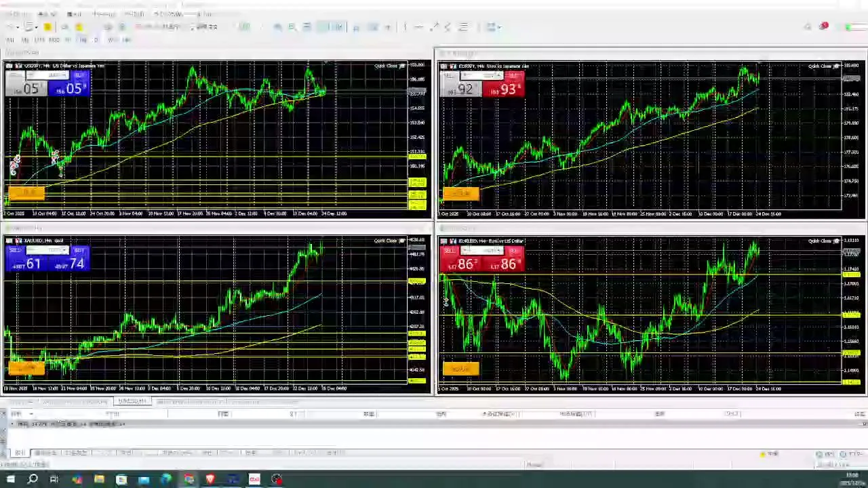Open Windows taskbar search
This screenshot has width=868, height=488.
(x=33, y=479)
